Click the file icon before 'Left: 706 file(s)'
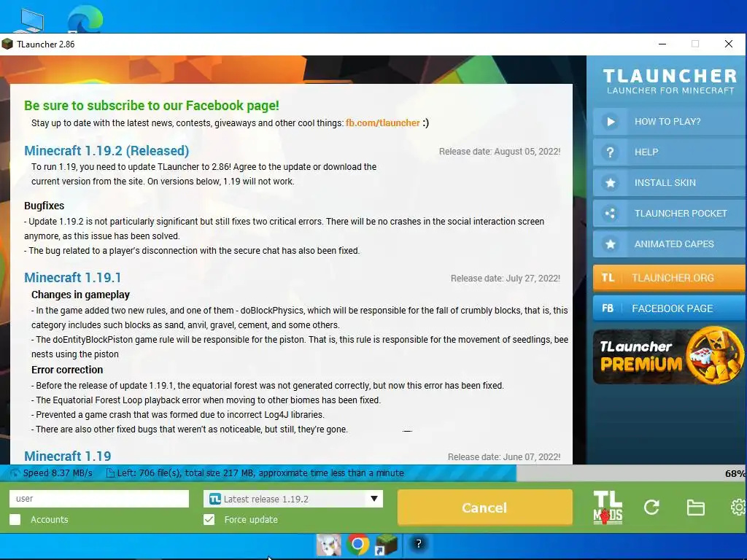 point(110,472)
